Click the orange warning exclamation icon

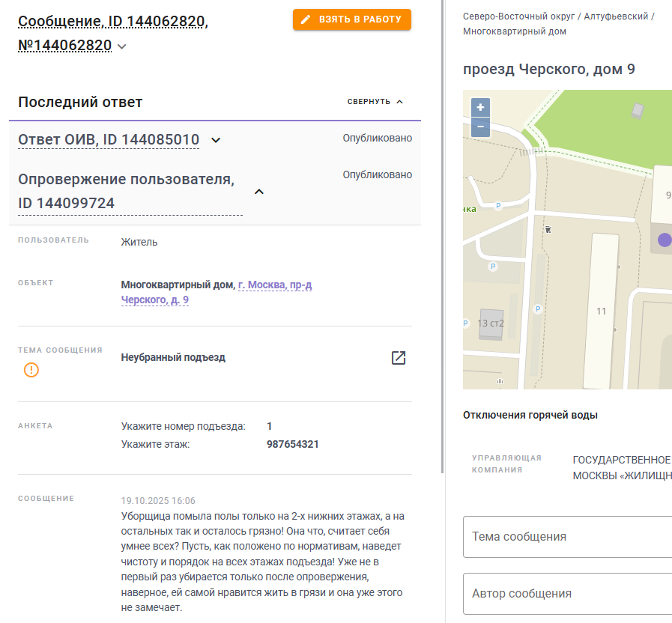point(31,369)
